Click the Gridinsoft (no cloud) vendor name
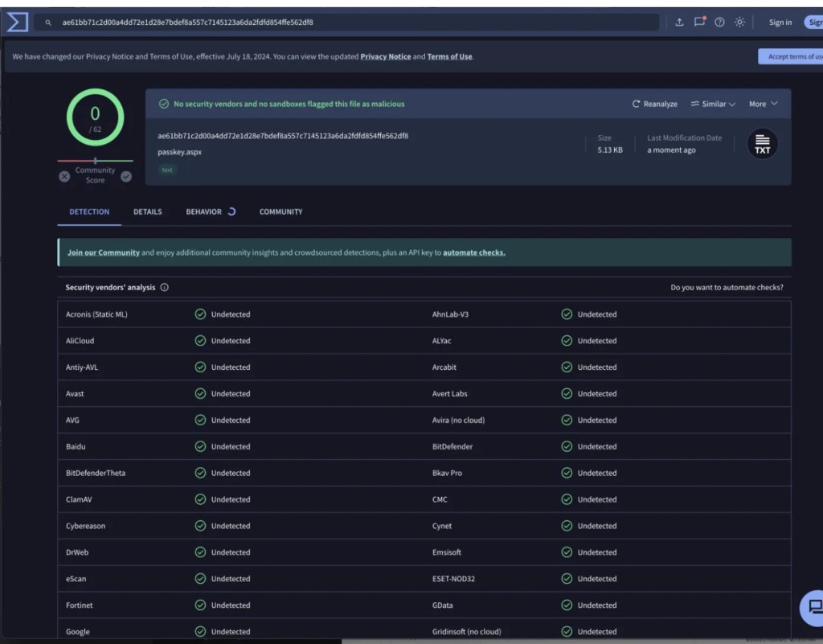Viewport: 823px width, 644px height. tap(466, 631)
